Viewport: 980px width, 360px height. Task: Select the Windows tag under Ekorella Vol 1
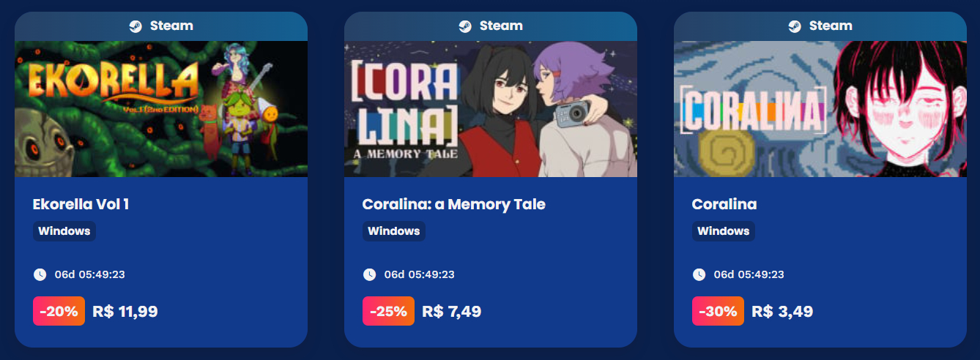64,231
